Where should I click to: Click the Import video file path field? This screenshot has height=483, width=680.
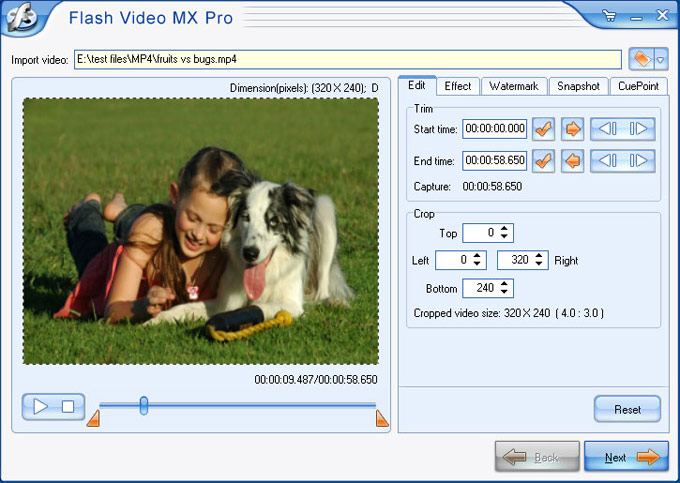(x=347, y=60)
